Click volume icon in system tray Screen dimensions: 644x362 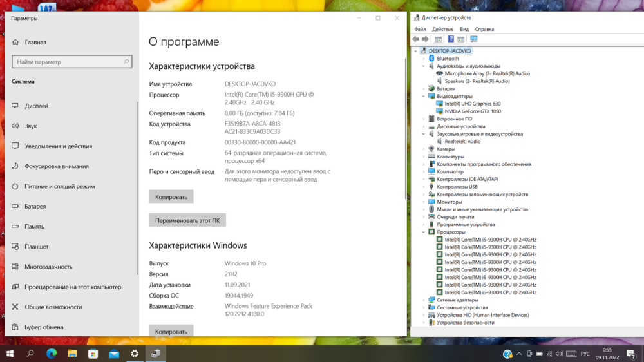(x=559, y=354)
